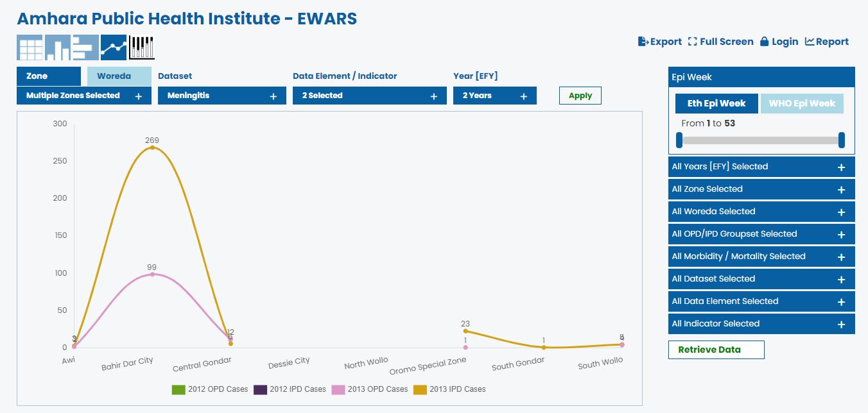The image size is (868, 413).
Task: Choose the candlestick chart view icon
Action: pyautogui.click(x=141, y=47)
